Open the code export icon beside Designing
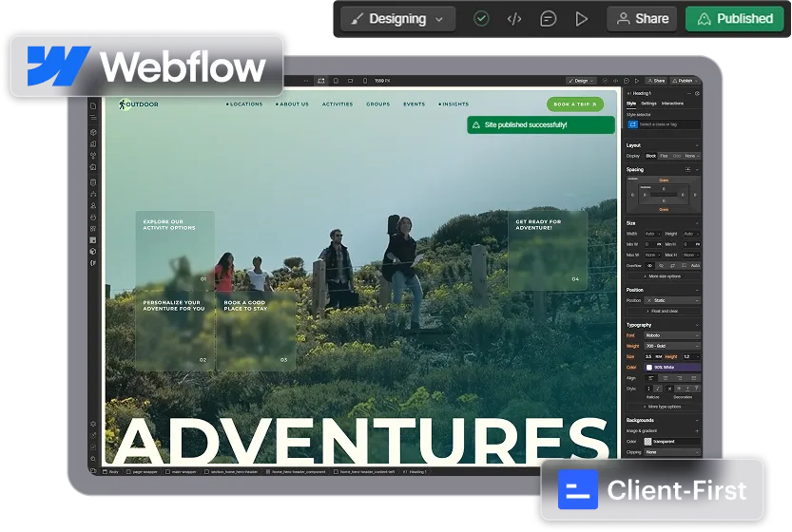The width and height of the screenshot is (792, 532). pos(514,19)
